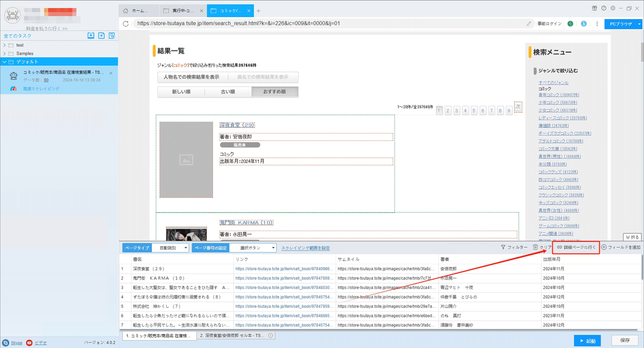Open settings gear icon in title bar
This screenshot has height=348, width=644.
pyautogui.click(x=612, y=9)
